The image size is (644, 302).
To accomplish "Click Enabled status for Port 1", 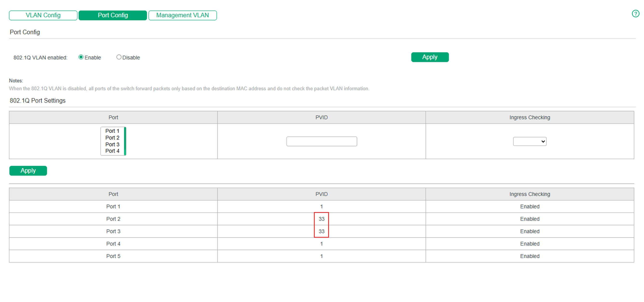I will (x=530, y=206).
